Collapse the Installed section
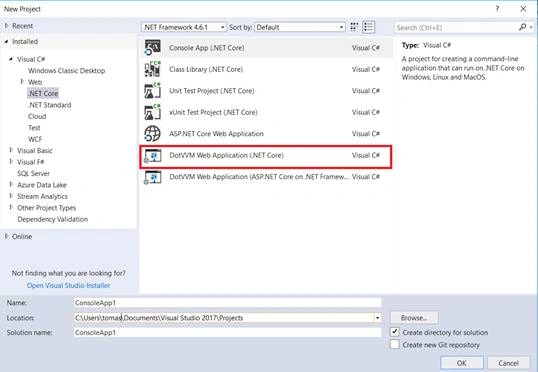 click(x=7, y=42)
